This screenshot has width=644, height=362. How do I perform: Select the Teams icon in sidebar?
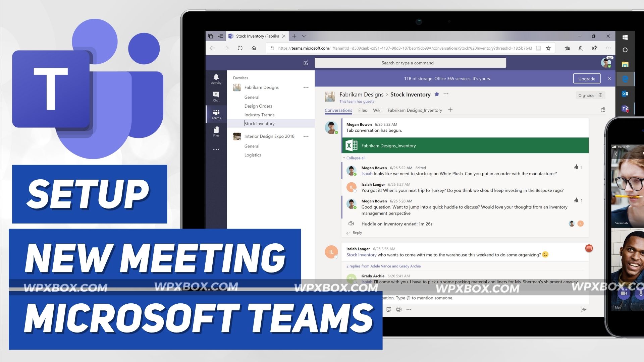pos(216,114)
